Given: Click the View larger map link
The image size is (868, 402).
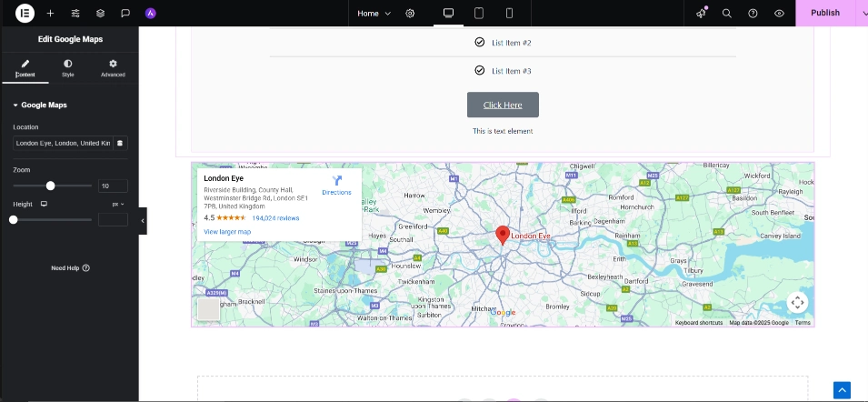Looking at the screenshot, I should tap(227, 231).
